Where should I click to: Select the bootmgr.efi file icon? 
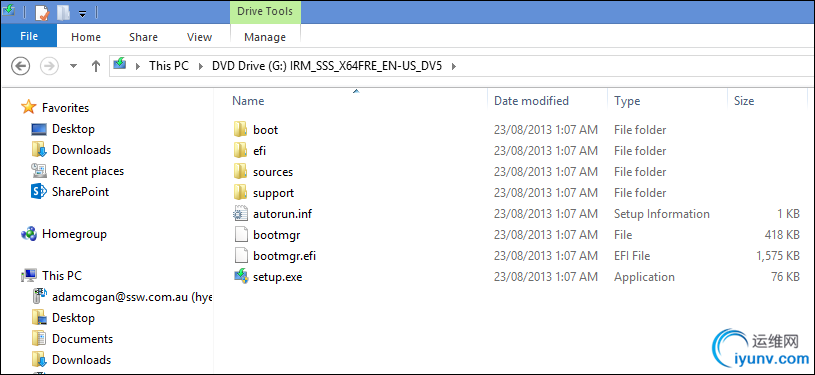click(241, 256)
